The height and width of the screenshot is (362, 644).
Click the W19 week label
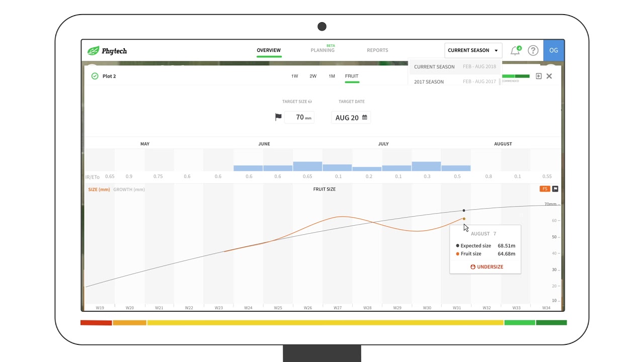pos(100,308)
